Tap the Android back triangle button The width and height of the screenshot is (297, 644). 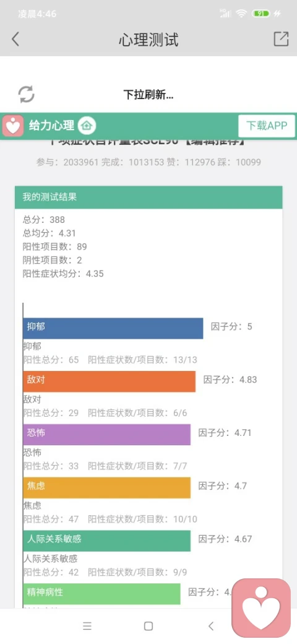[x=211, y=626]
